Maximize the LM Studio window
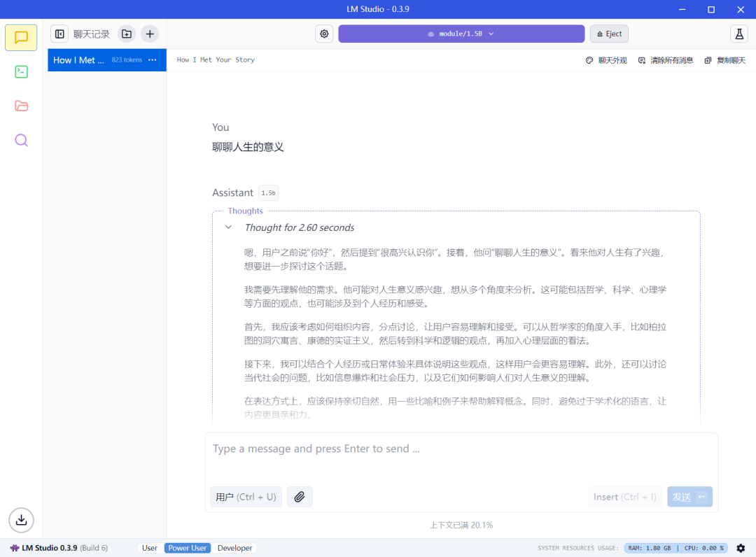This screenshot has height=557, width=756. coord(711,9)
